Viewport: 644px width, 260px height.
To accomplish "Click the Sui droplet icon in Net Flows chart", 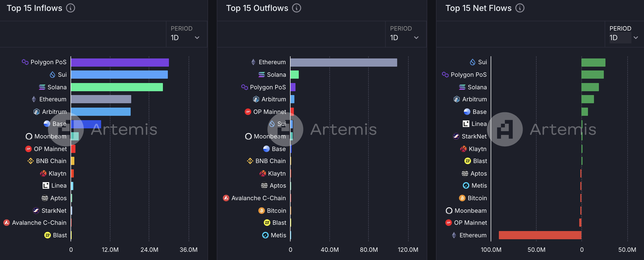I will (x=473, y=62).
